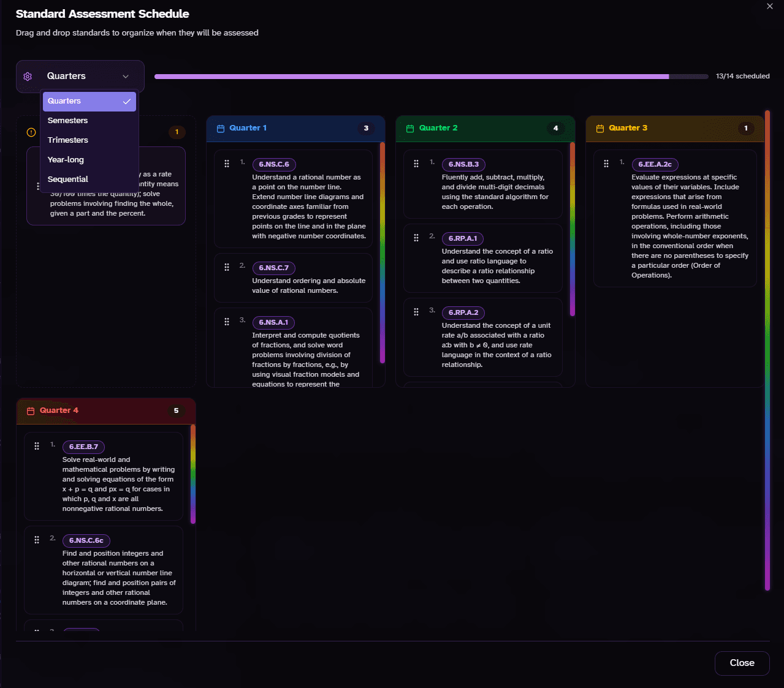Click the close X icon at top right
Image resolution: width=784 pixels, height=688 pixels.
pos(770,6)
